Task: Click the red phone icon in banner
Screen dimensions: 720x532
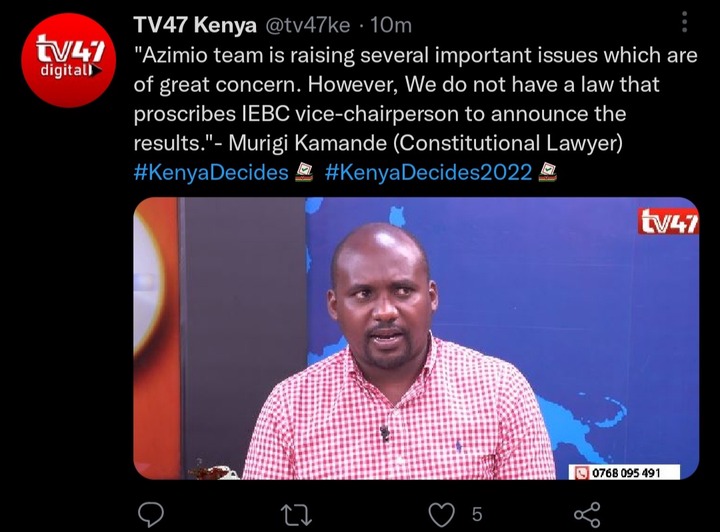Action: click(582, 473)
